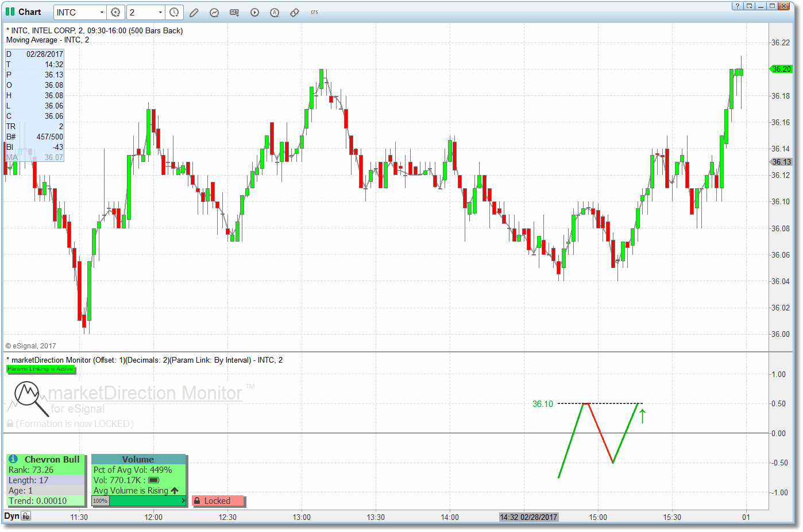Click the B# 457/500 row in data box
The image size is (803, 532).
click(34, 137)
